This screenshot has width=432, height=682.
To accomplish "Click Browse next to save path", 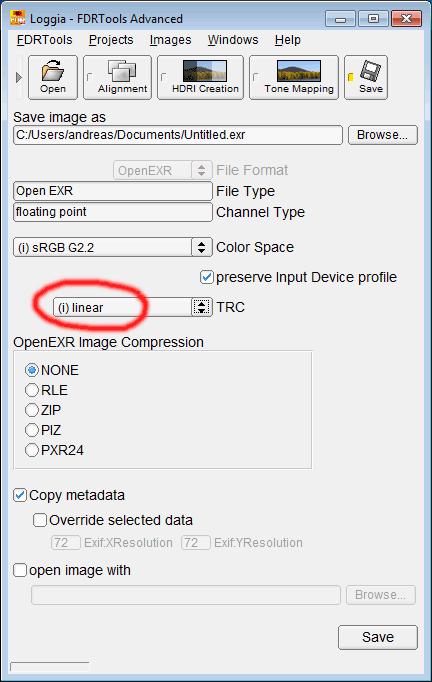I will point(382,135).
